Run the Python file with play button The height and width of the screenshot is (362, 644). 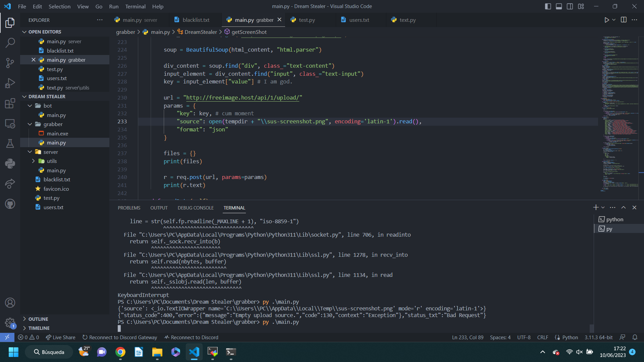[x=606, y=20]
